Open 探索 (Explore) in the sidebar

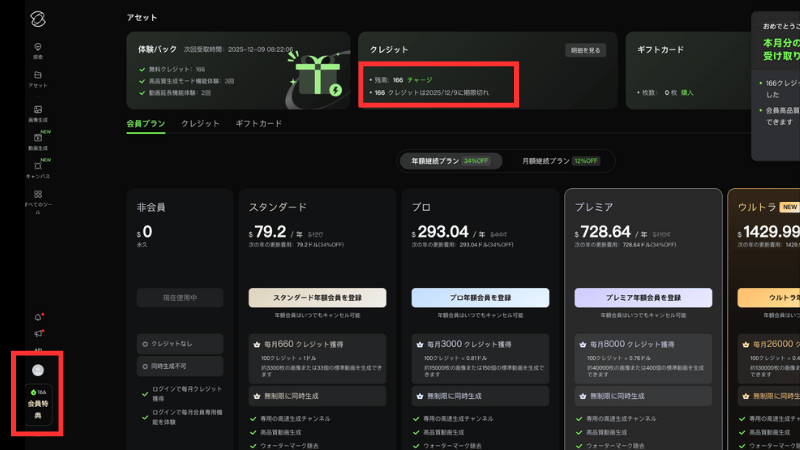[37, 49]
